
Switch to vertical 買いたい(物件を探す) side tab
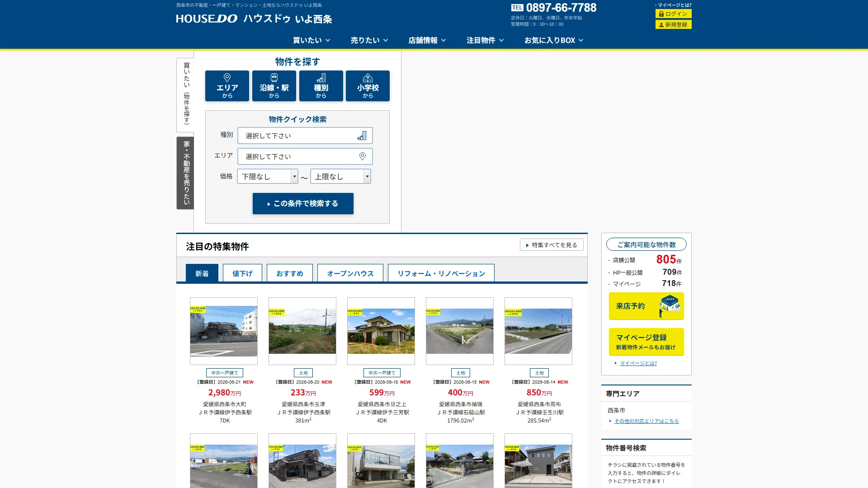click(185, 94)
